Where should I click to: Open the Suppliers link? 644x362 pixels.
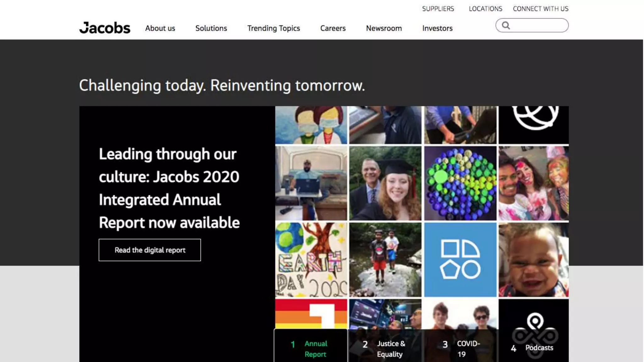(438, 9)
